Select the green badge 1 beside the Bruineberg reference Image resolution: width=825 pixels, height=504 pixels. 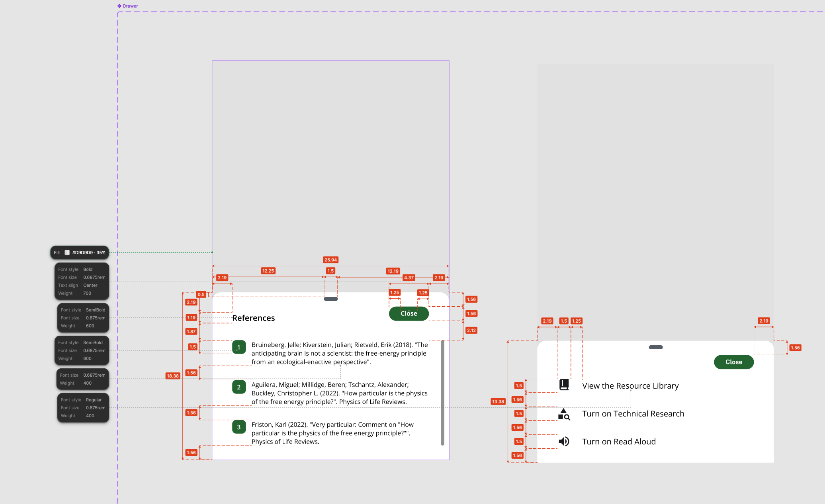click(x=239, y=347)
